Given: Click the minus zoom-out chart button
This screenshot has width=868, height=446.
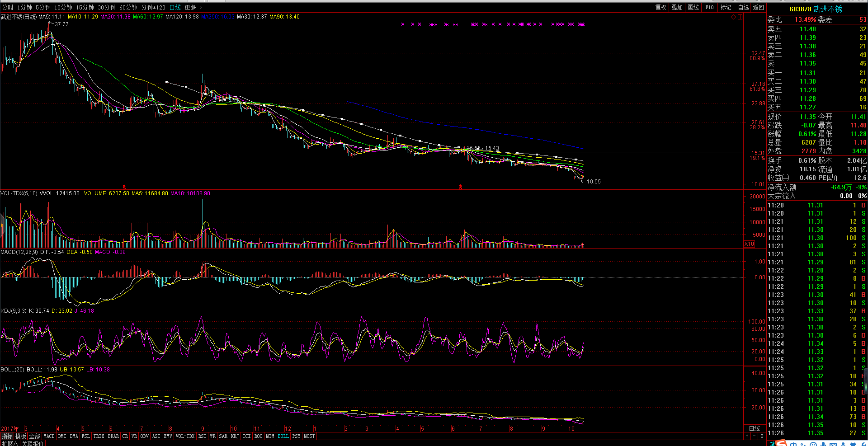Looking at the screenshot, I should 754,436.
